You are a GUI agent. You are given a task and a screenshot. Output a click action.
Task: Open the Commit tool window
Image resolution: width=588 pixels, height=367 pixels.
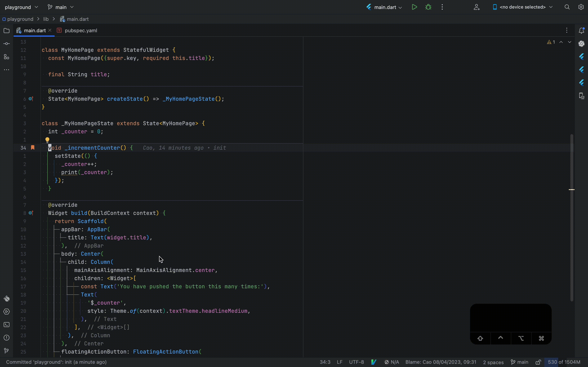7,44
